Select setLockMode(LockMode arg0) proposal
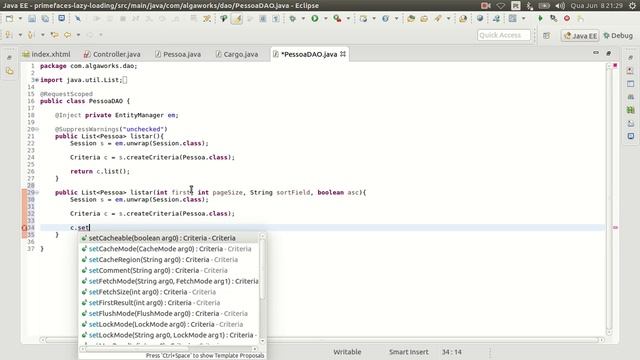Image resolution: width=640 pixels, height=360 pixels. click(169, 324)
